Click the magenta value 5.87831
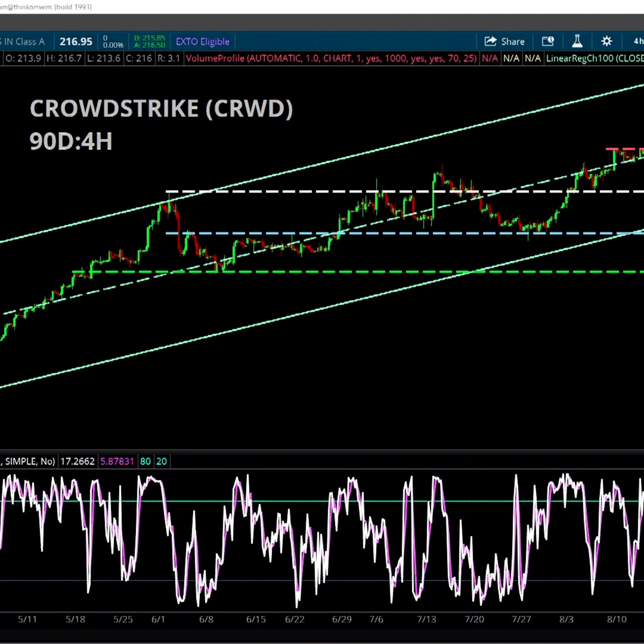The width and height of the screenshot is (644, 644). [117, 461]
